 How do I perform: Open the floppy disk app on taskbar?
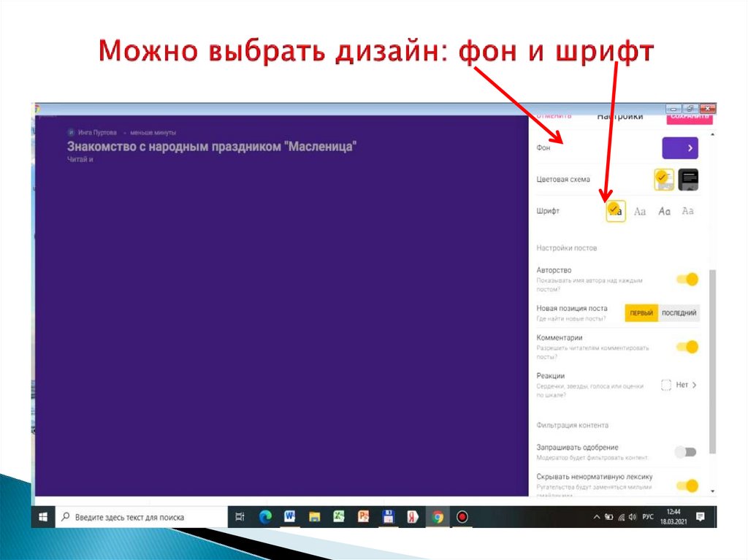(389, 517)
